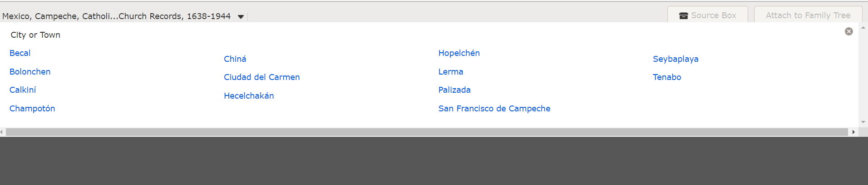Click the horizontal scrollbar track
This screenshot has width=868, height=185.
pos(427,132)
